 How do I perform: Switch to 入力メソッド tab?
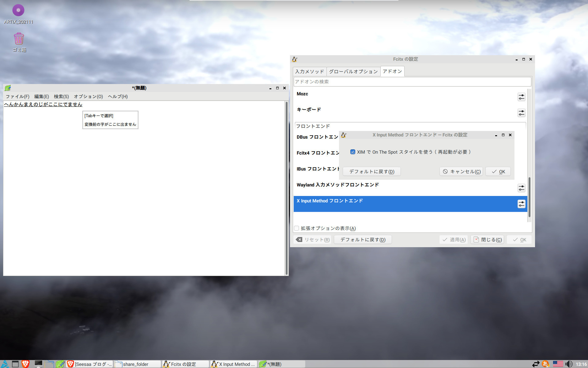click(x=309, y=71)
